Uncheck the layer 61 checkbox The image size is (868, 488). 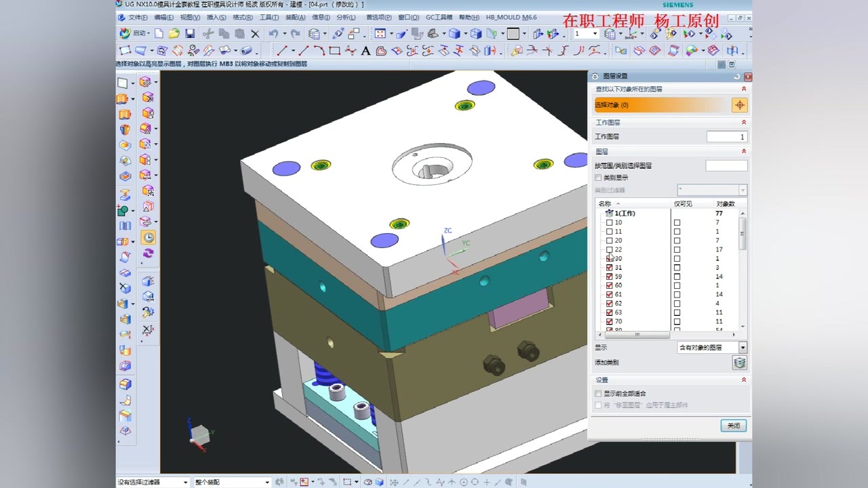609,295
